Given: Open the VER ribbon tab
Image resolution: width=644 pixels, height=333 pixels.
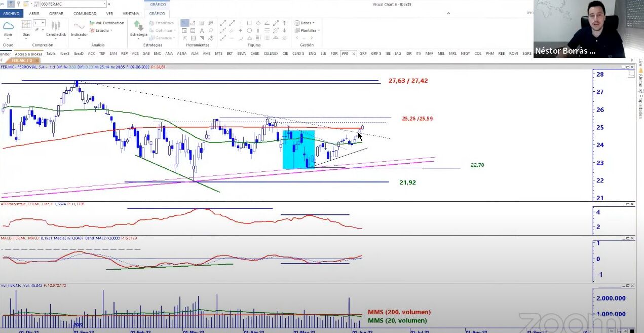Looking at the screenshot, I should tap(109, 14).
